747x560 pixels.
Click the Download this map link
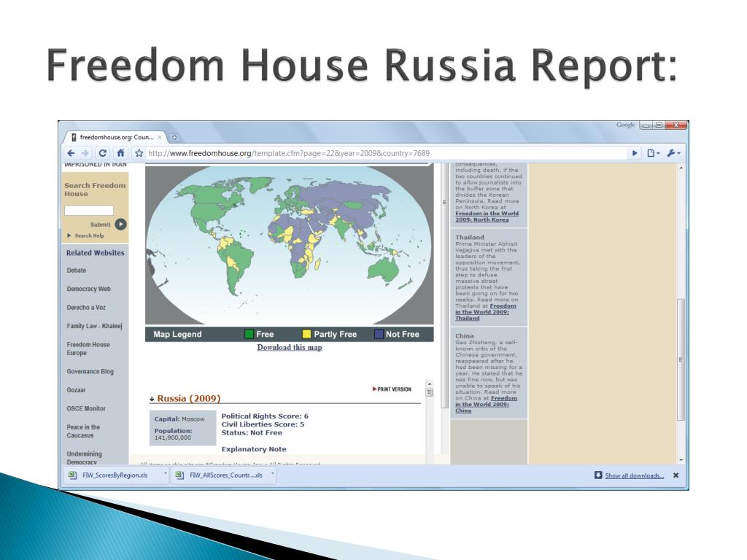tap(290, 347)
